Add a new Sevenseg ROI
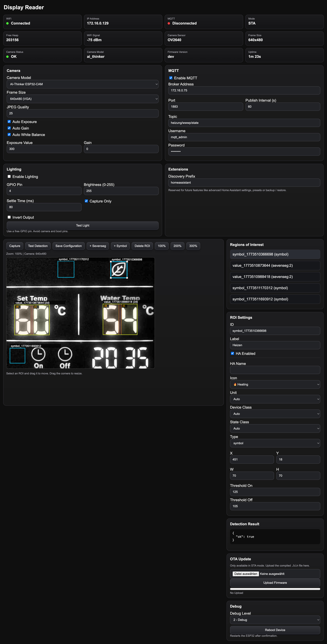 (x=98, y=246)
